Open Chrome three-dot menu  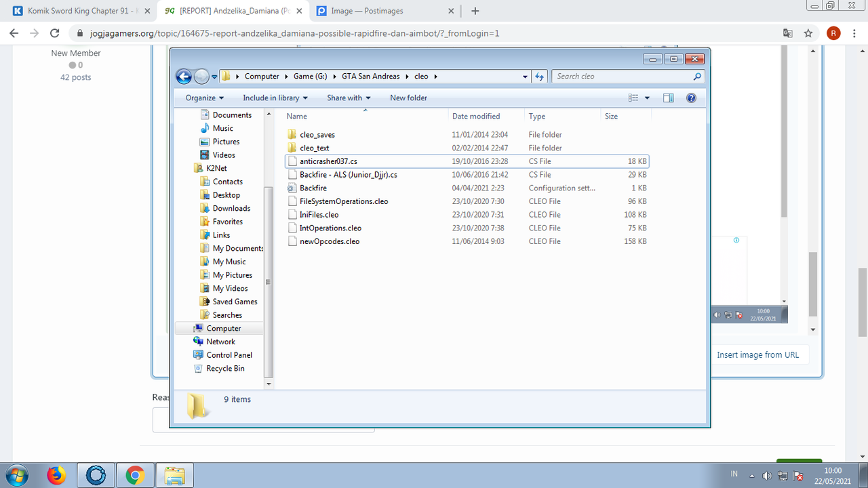[854, 33]
